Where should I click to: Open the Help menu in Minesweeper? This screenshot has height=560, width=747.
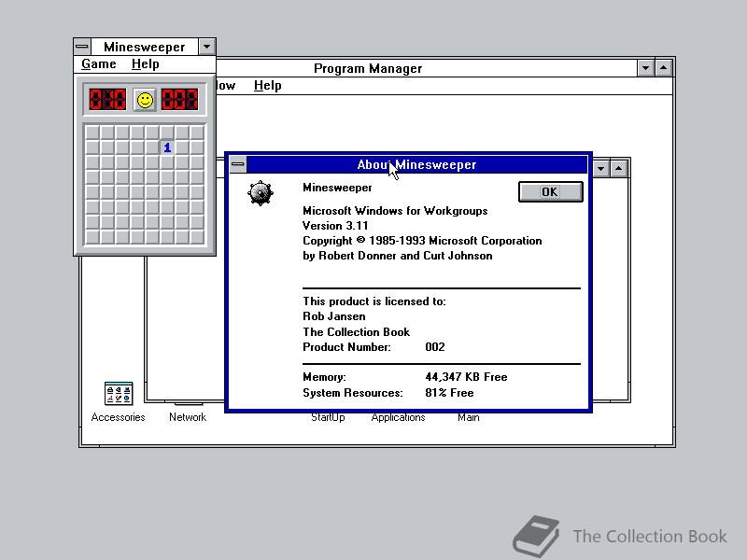pyautogui.click(x=146, y=63)
